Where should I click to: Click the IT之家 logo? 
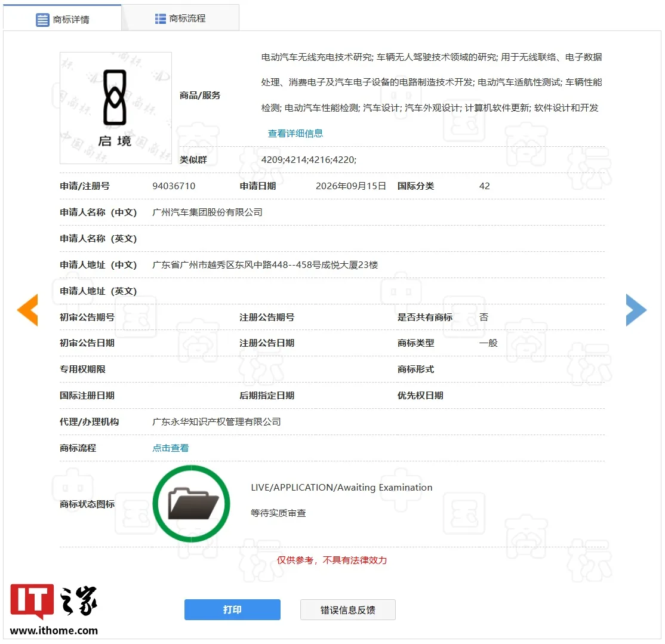point(54,601)
